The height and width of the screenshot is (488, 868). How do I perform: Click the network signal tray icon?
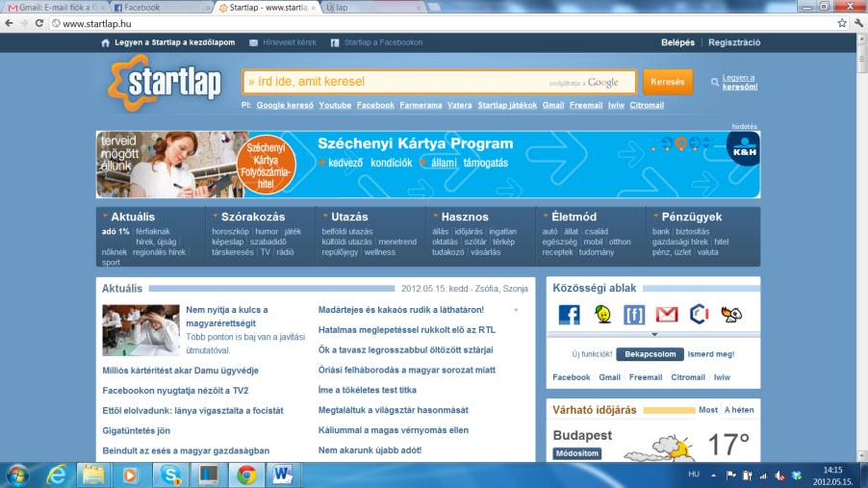[763, 475]
